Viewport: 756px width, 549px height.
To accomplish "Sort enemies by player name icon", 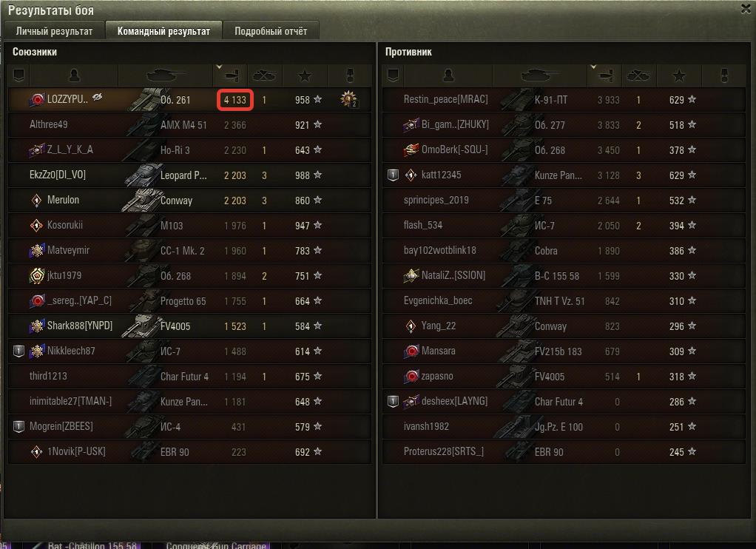I will tap(448, 75).
